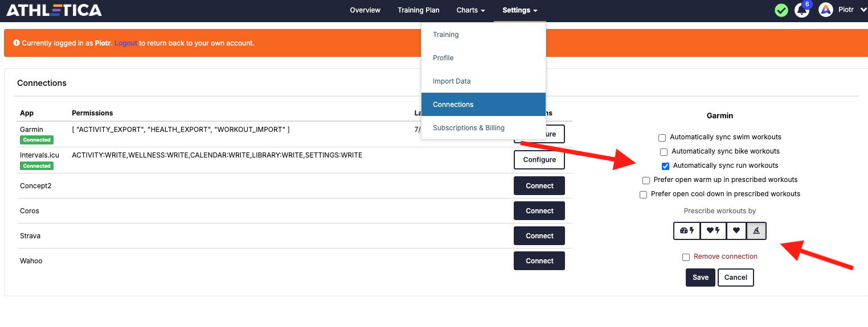Click the 'Prescribe workouts by' label
The width and height of the screenshot is (868, 327).
(x=720, y=211)
